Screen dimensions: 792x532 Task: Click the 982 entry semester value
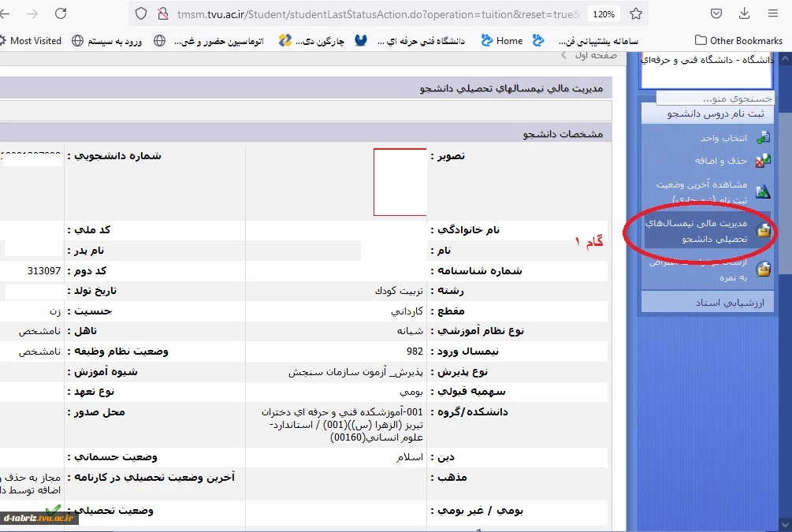(415, 352)
